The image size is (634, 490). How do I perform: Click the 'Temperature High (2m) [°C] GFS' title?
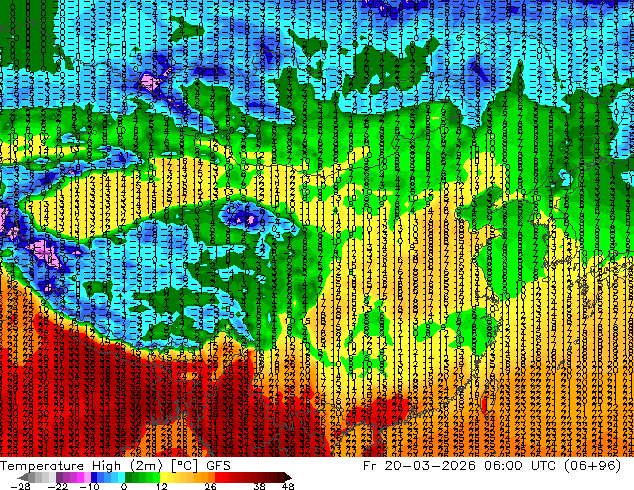click(115, 466)
